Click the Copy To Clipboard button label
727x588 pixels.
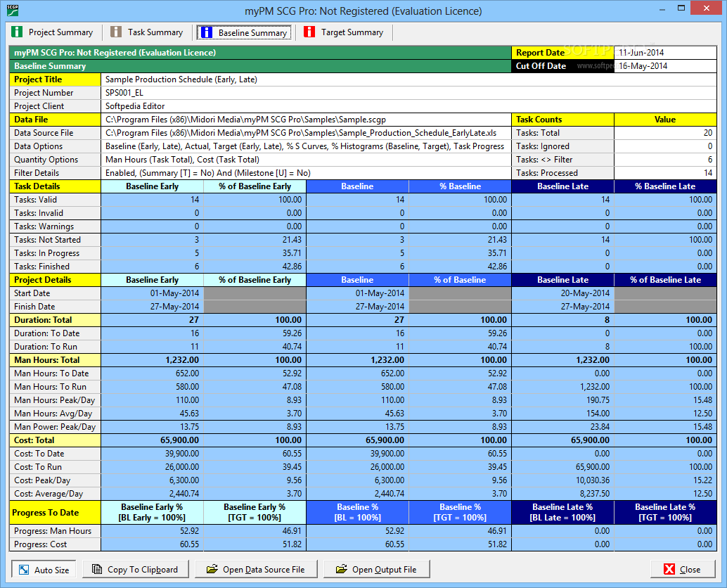142,570
